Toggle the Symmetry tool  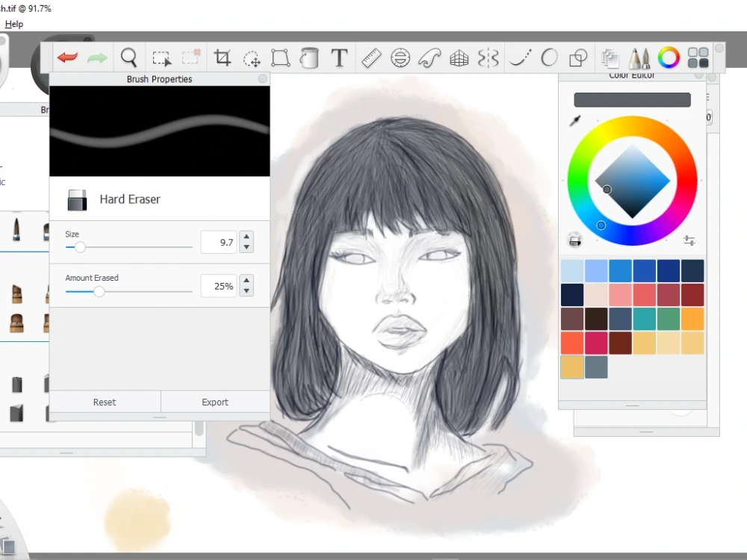tap(489, 58)
